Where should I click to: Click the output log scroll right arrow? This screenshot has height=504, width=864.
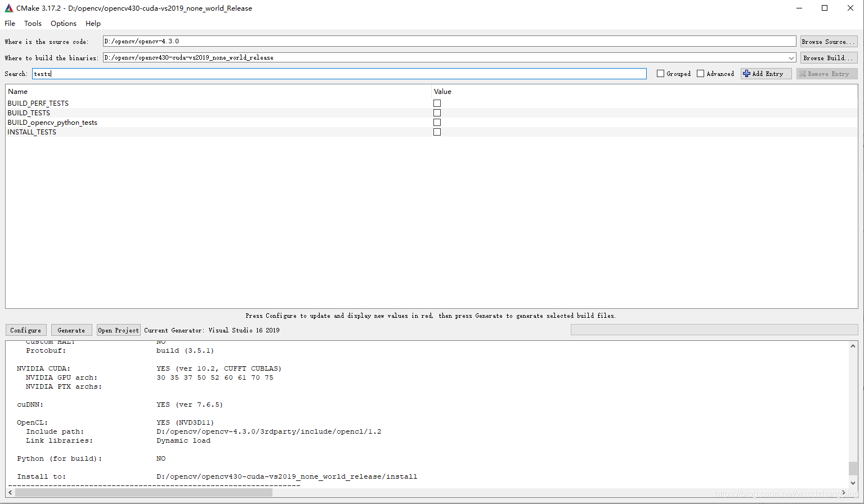coord(843,492)
